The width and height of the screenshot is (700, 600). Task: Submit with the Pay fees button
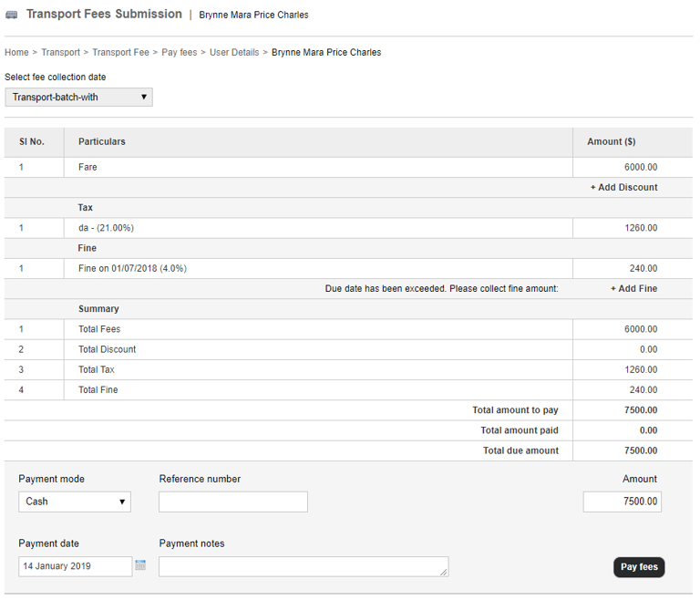coord(639,567)
